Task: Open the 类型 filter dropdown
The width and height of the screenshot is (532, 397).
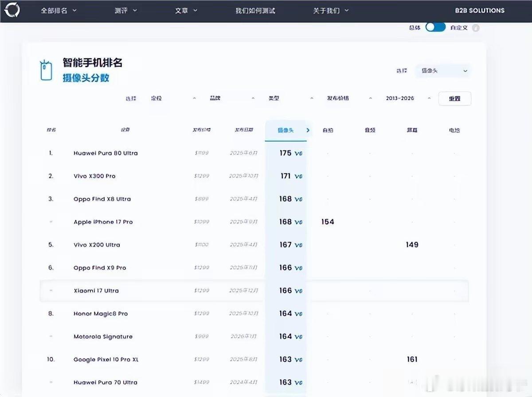Action: 290,98
